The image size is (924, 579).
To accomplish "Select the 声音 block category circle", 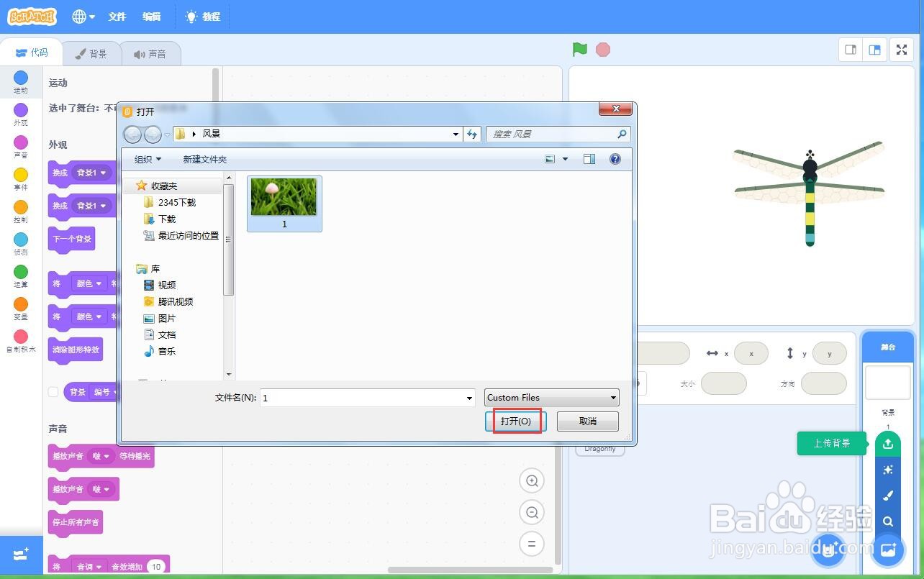I will 21,142.
